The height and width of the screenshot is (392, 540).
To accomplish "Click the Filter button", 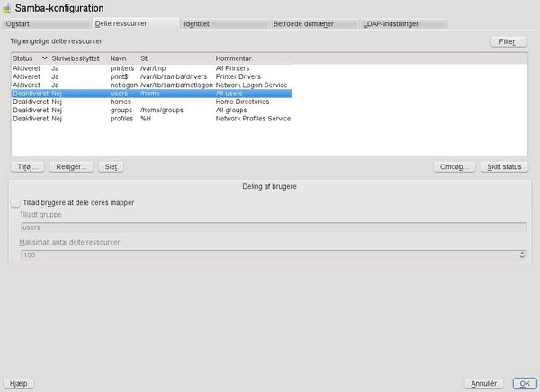I will (x=508, y=41).
